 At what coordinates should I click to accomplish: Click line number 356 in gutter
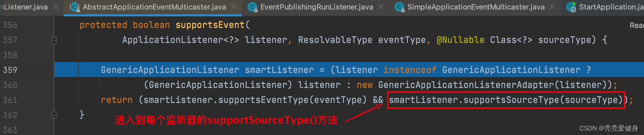click(x=10, y=25)
